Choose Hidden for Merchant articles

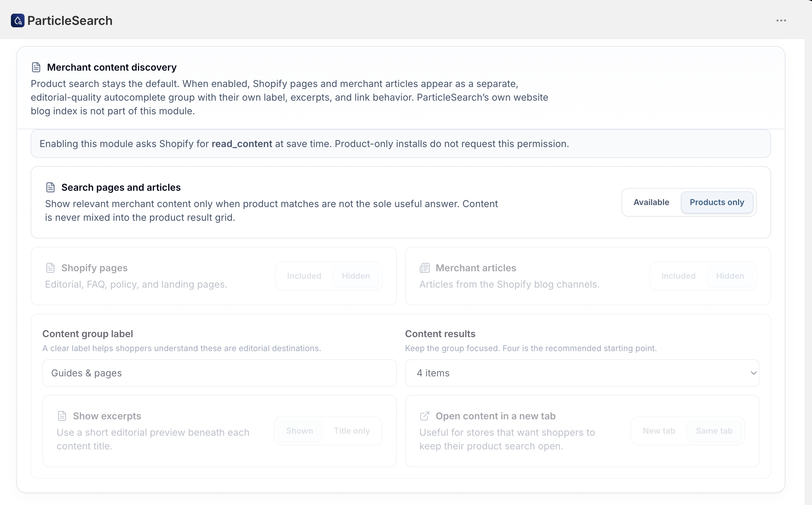tap(730, 276)
